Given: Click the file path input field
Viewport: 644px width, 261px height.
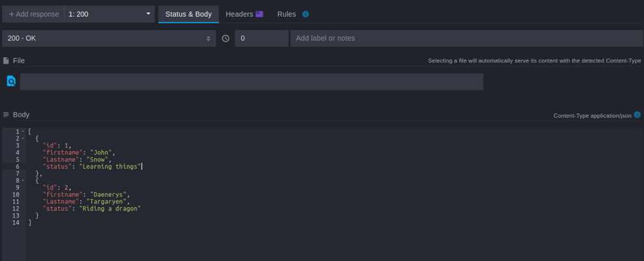Looking at the screenshot, I should pyautogui.click(x=251, y=82).
